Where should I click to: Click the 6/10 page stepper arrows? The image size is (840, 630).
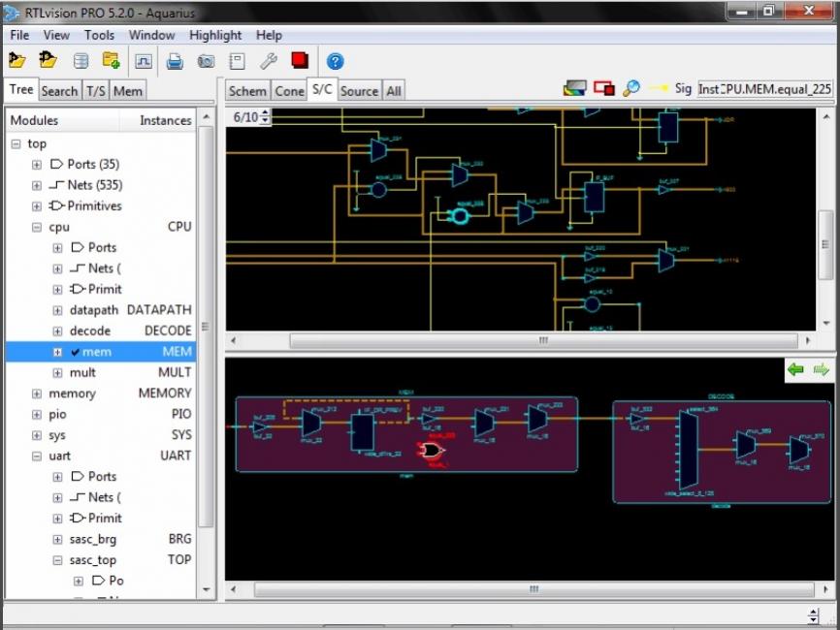coord(265,116)
